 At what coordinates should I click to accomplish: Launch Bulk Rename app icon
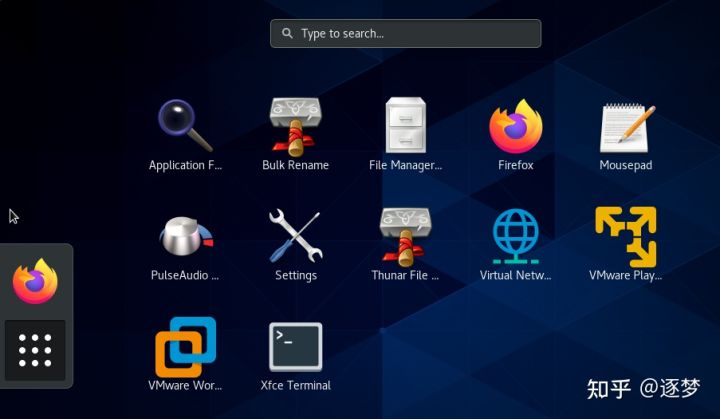[x=296, y=126]
